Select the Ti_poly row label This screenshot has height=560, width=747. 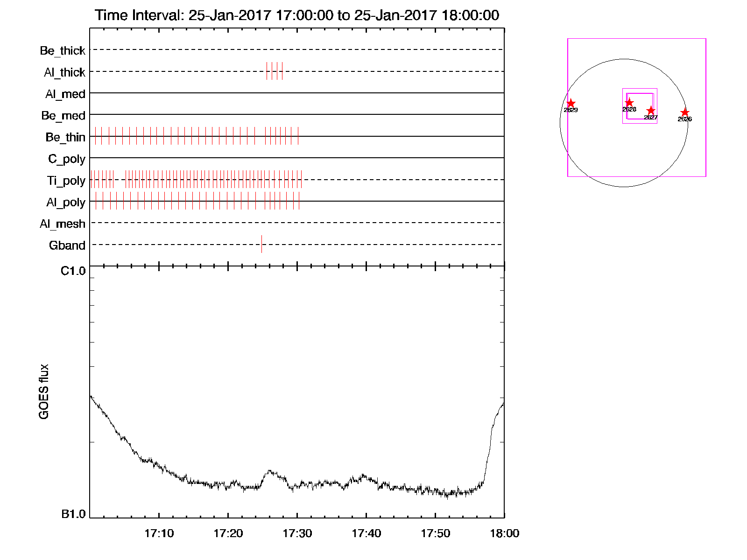[66, 181]
